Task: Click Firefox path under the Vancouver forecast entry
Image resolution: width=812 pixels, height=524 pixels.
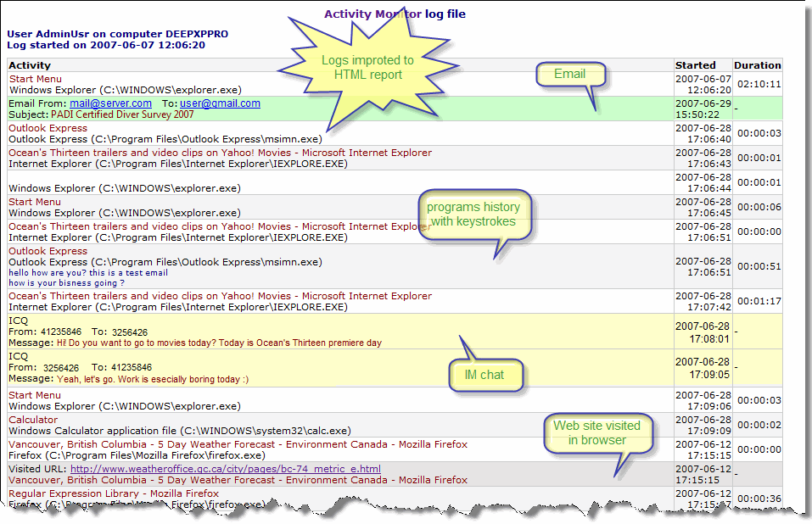Action: click(x=137, y=455)
